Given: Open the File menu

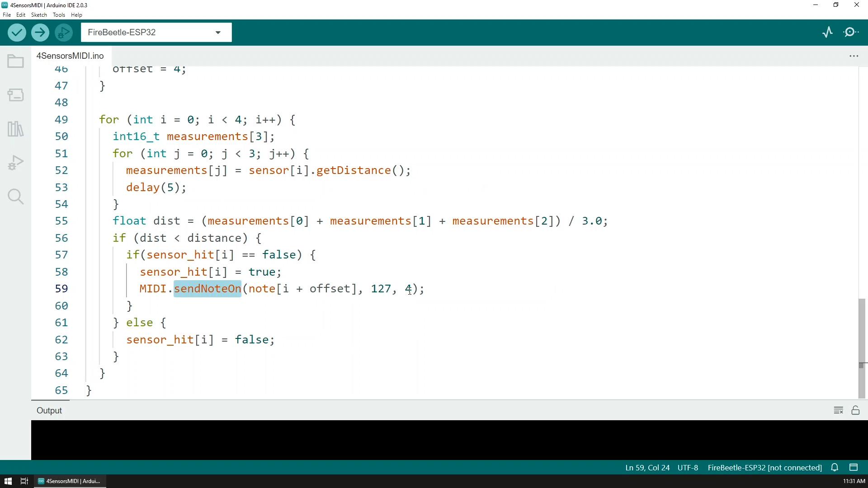Looking at the screenshot, I should (7, 15).
